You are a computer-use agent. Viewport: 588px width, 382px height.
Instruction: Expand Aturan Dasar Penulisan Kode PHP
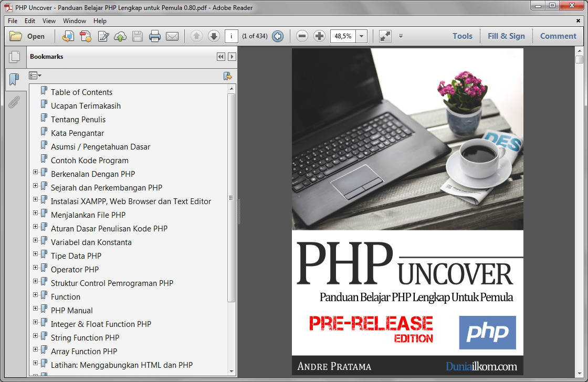click(35, 227)
